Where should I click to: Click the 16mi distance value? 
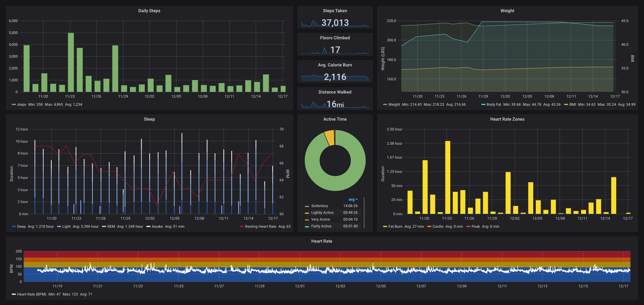tap(335, 104)
